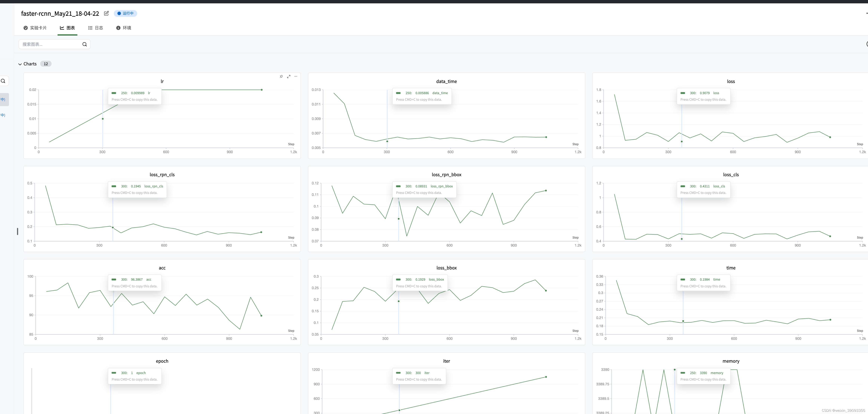
Task: Open the 日志 tab
Action: point(96,28)
